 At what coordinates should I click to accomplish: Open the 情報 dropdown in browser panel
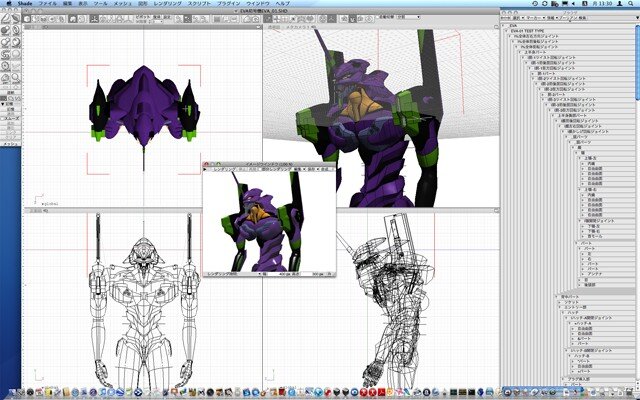[552, 18]
